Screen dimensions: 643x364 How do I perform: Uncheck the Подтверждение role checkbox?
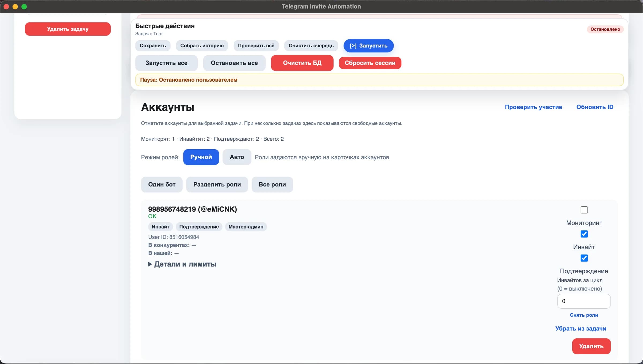point(584,258)
